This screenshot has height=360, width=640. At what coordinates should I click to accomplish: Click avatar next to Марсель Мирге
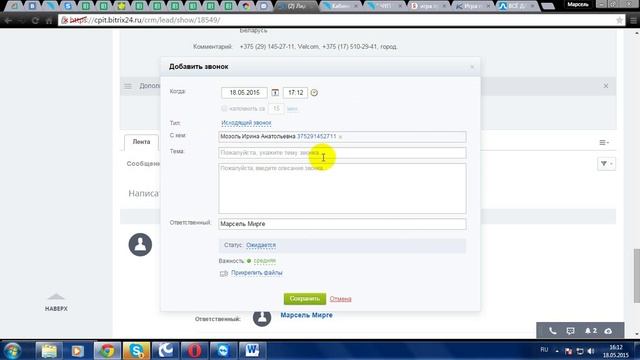pyautogui.click(x=262, y=317)
